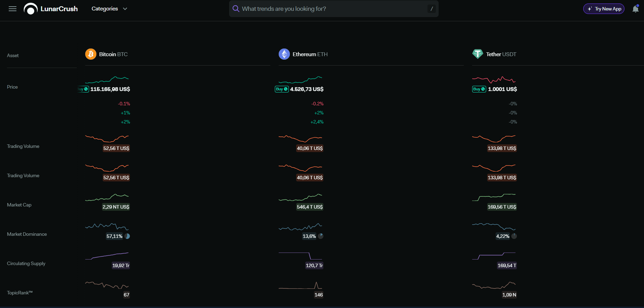Click the TopicRank™ row label
This screenshot has width=644, height=308.
(20, 293)
